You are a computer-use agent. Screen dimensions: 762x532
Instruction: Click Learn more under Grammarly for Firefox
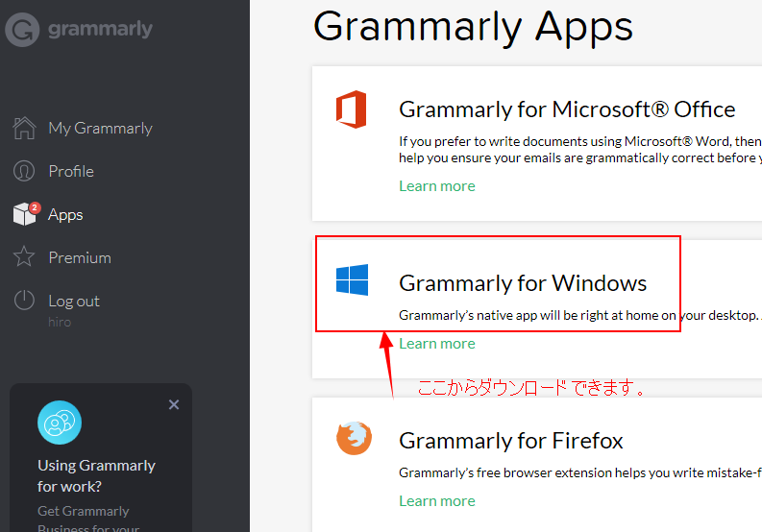click(437, 501)
